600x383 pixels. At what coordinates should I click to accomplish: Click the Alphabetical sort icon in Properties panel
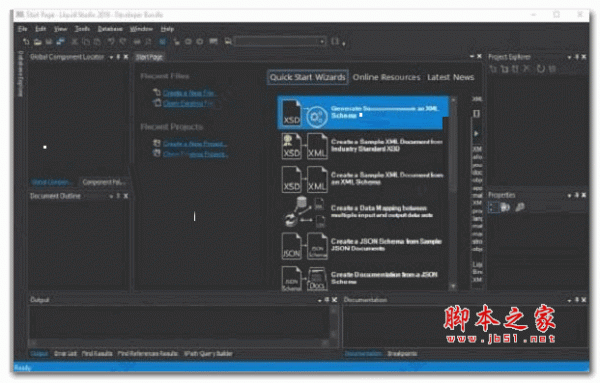coord(505,207)
